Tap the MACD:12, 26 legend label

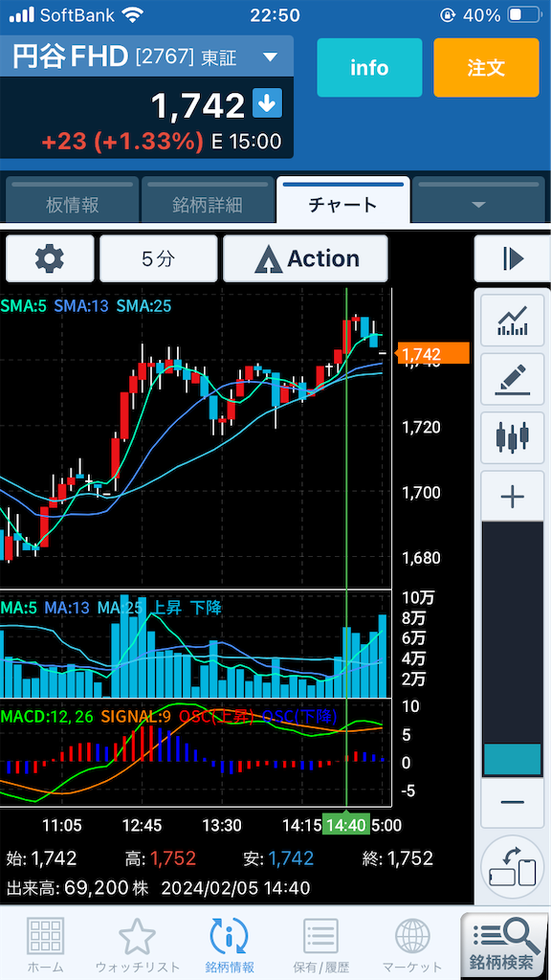[x=47, y=716]
